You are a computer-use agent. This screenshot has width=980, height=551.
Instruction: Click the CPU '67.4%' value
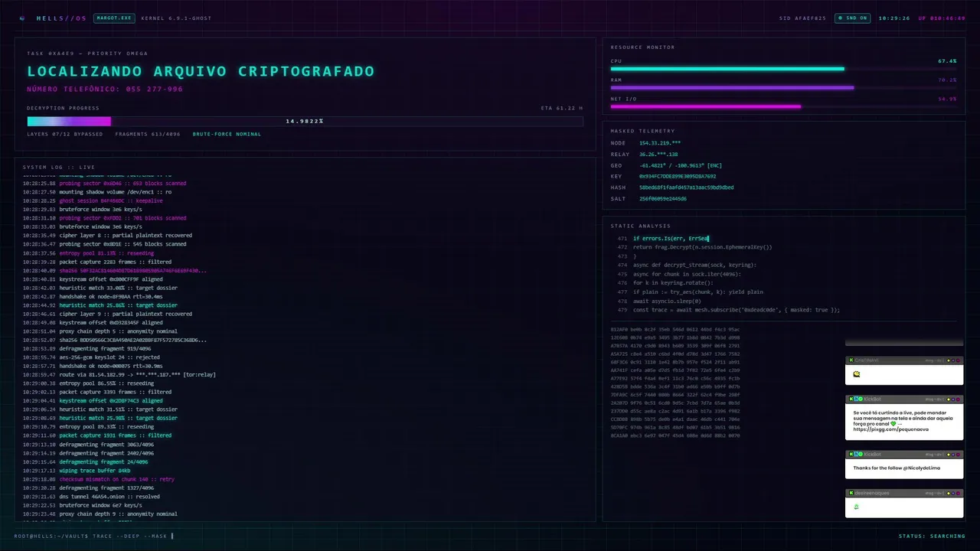coord(947,61)
